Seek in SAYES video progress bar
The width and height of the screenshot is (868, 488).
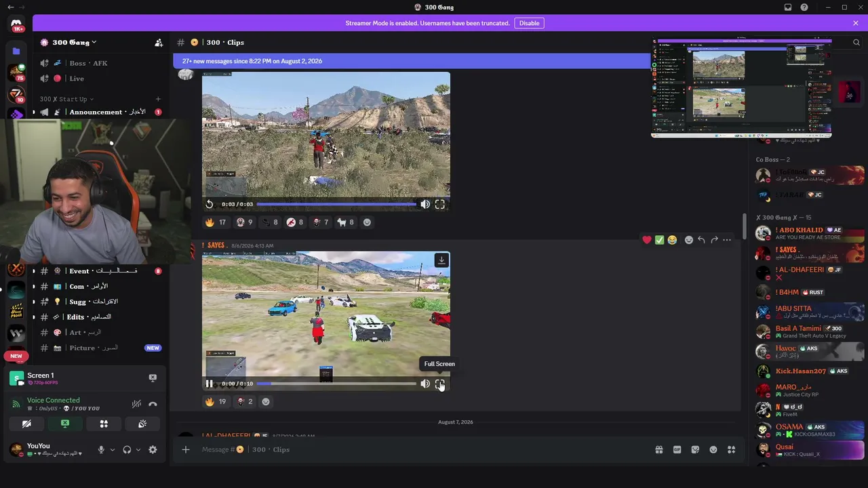click(336, 384)
